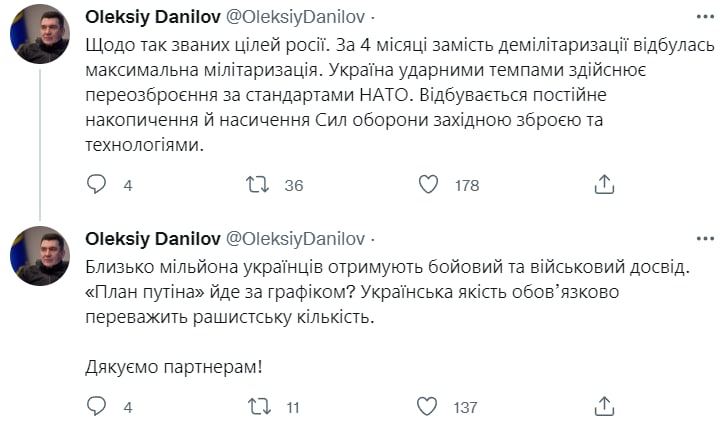Reply to the first tweet about NATO

(x=97, y=185)
